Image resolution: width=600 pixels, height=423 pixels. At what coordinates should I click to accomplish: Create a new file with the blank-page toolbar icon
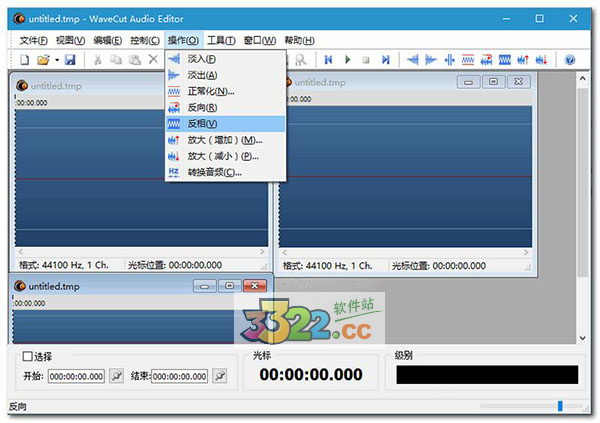[x=25, y=60]
